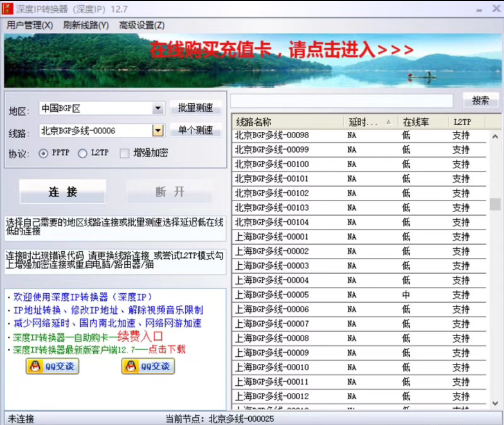The image size is (504, 425).
Task: Select route 上海BGP多线-00004
Action: tap(359, 280)
